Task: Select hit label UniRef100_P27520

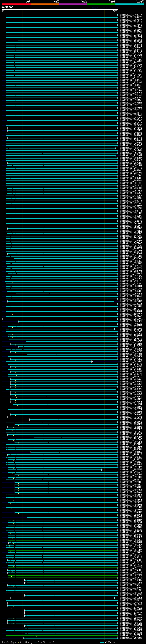Action: click(x=131, y=575)
